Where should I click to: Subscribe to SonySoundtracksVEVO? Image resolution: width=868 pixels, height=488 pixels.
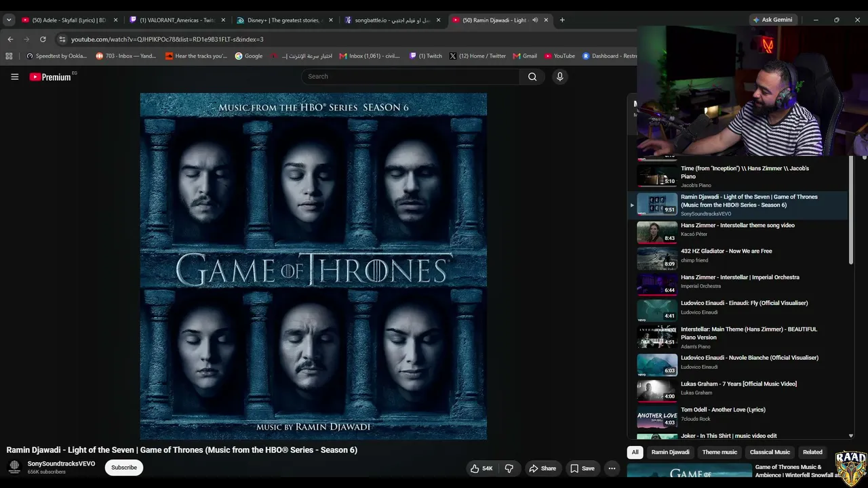pos(124,468)
